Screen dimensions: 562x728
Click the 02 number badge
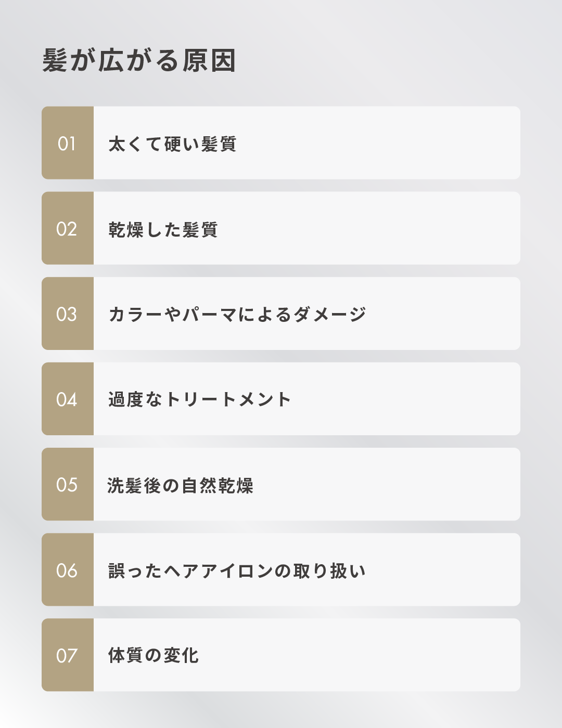coord(67,229)
